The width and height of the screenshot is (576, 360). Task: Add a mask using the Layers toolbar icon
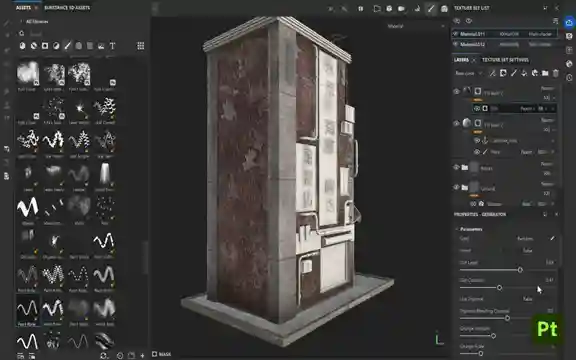click(503, 73)
